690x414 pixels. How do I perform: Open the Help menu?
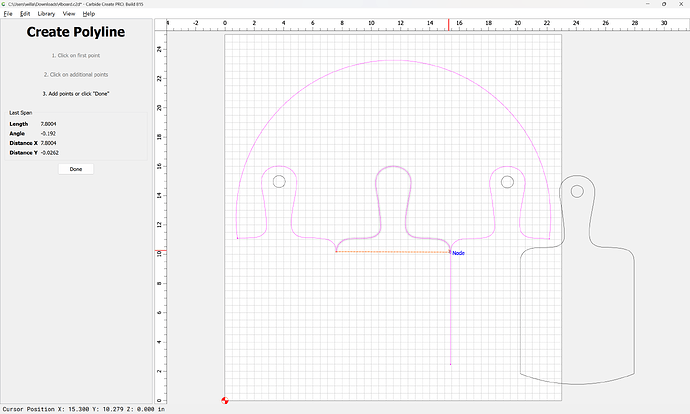tap(89, 14)
